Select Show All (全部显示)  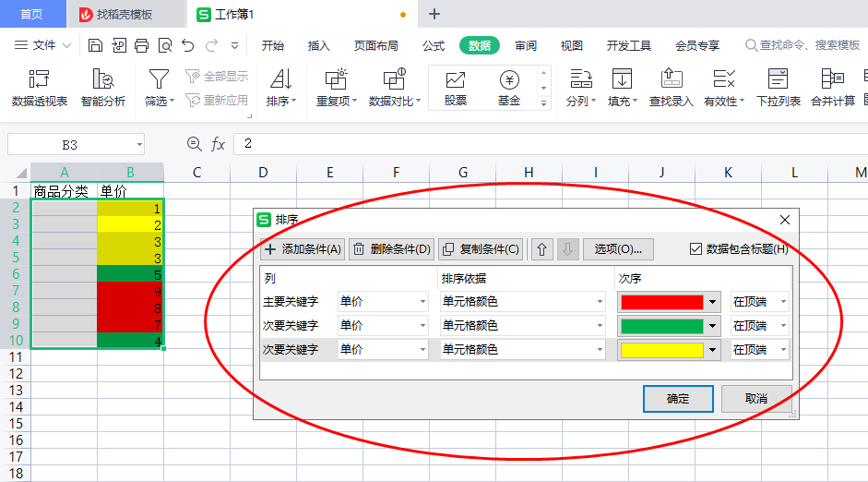tap(217, 76)
